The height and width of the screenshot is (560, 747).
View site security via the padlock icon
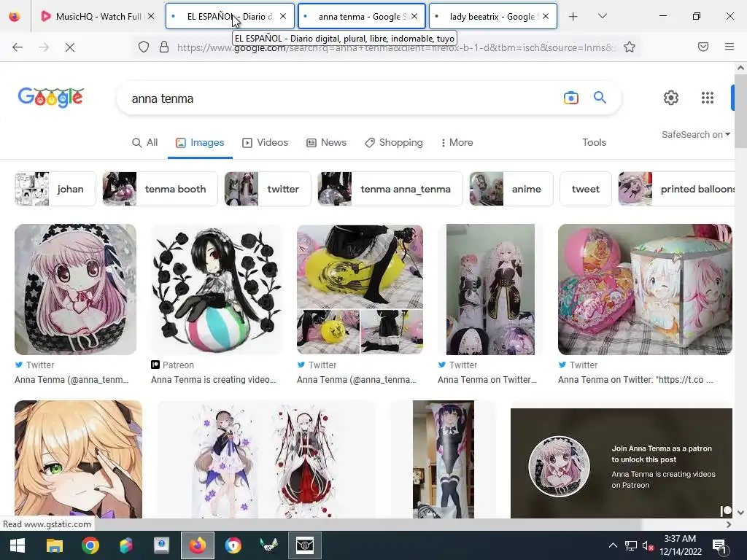point(164,47)
